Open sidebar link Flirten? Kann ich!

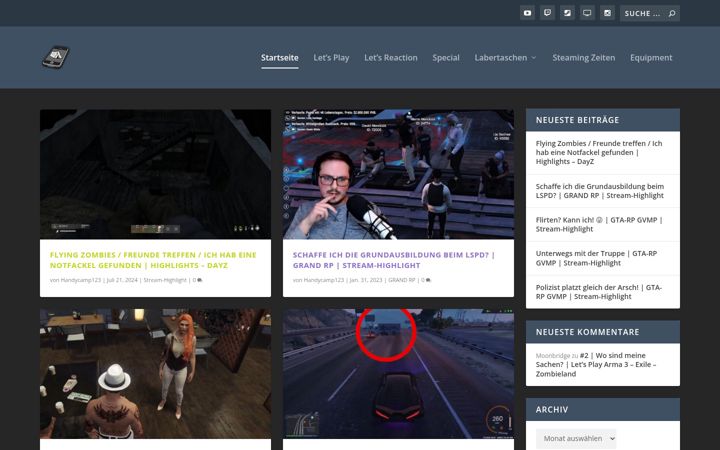pos(599,224)
